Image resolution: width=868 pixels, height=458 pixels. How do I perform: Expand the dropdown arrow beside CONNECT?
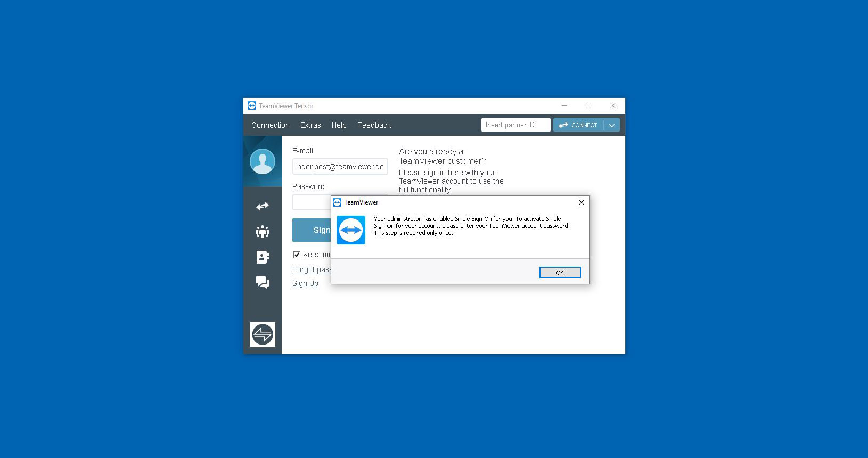point(612,125)
